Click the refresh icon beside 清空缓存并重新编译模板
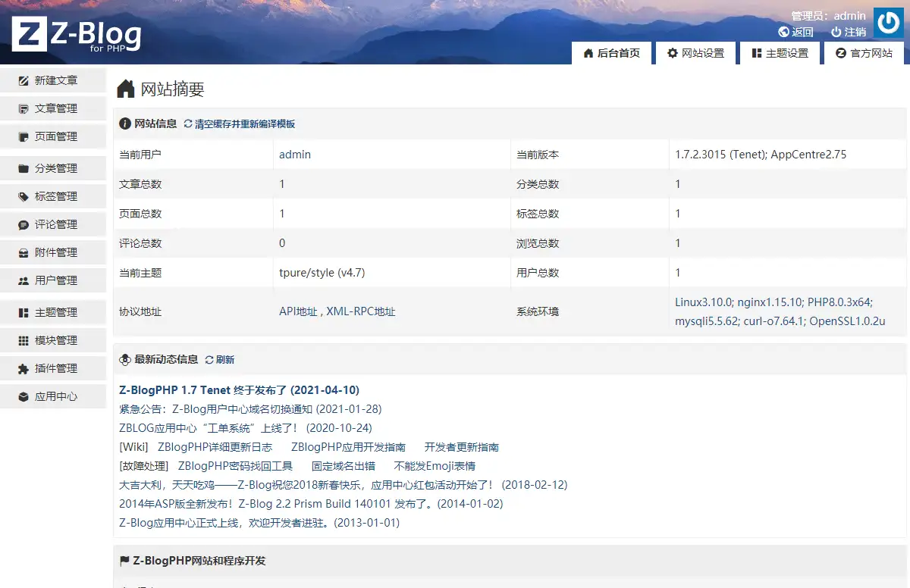 [x=188, y=124]
